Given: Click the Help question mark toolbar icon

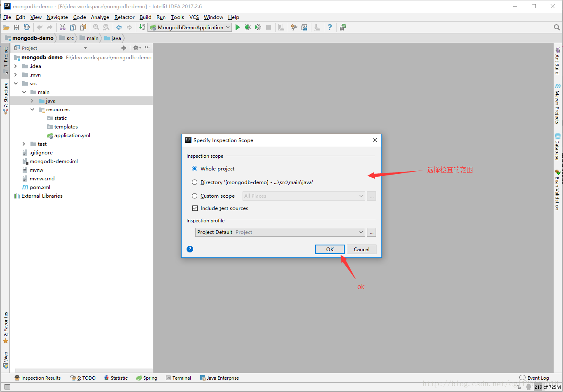Looking at the screenshot, I should pos(330,28).
